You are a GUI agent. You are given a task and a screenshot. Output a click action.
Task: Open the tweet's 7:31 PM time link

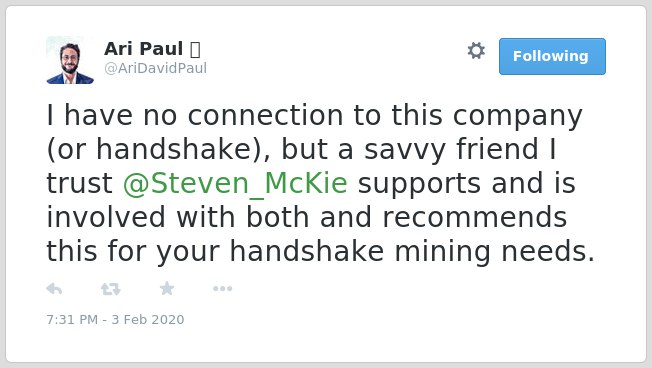click(72, 319)
